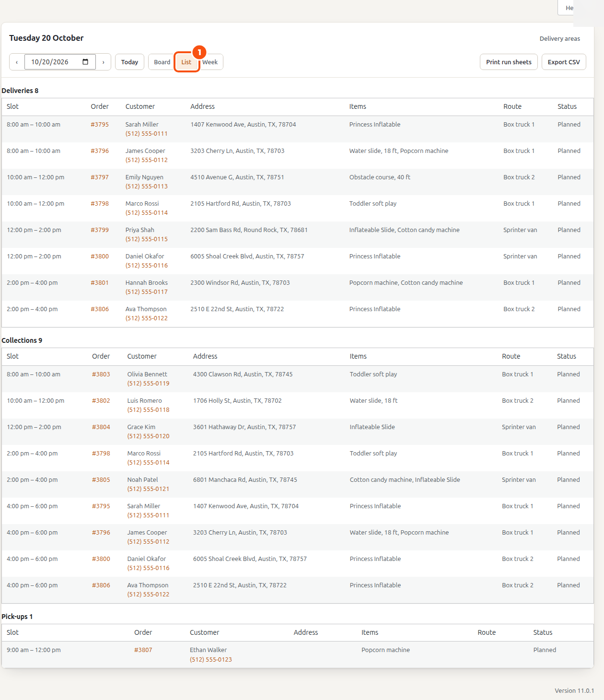This screenshot has width=604, height=700.
Task: Click Tuesday 20 October heading
Action: coord(46,38)
